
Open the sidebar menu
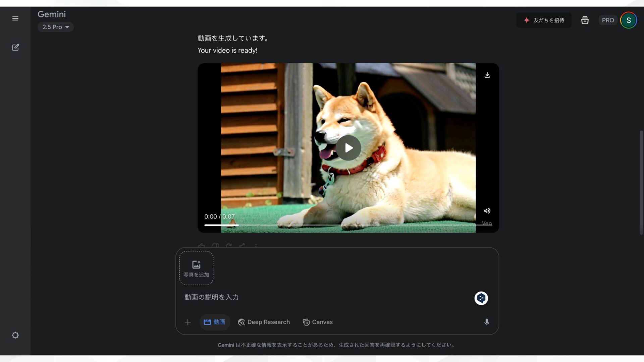click(x=15, y=18)
